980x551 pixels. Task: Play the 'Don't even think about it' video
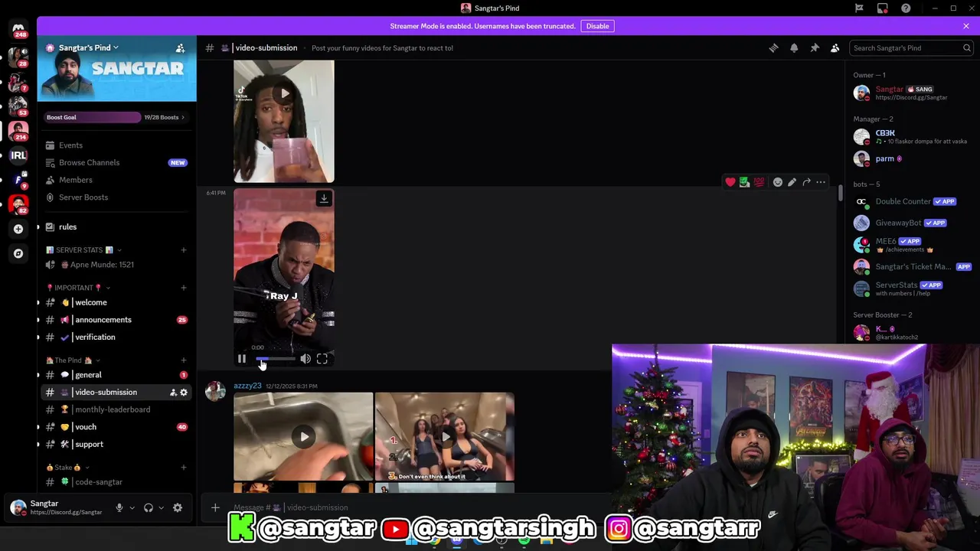(445, 437)
